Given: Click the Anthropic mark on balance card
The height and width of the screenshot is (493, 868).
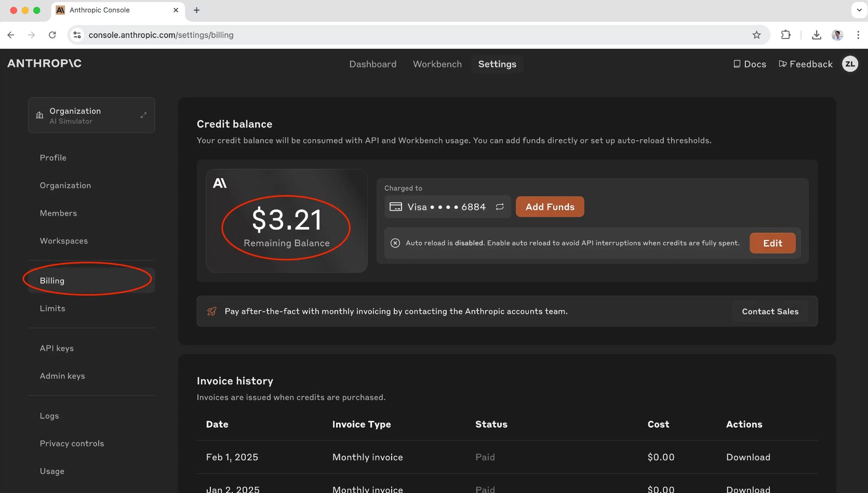Looking at the screenshot, I should coord(220,183).
